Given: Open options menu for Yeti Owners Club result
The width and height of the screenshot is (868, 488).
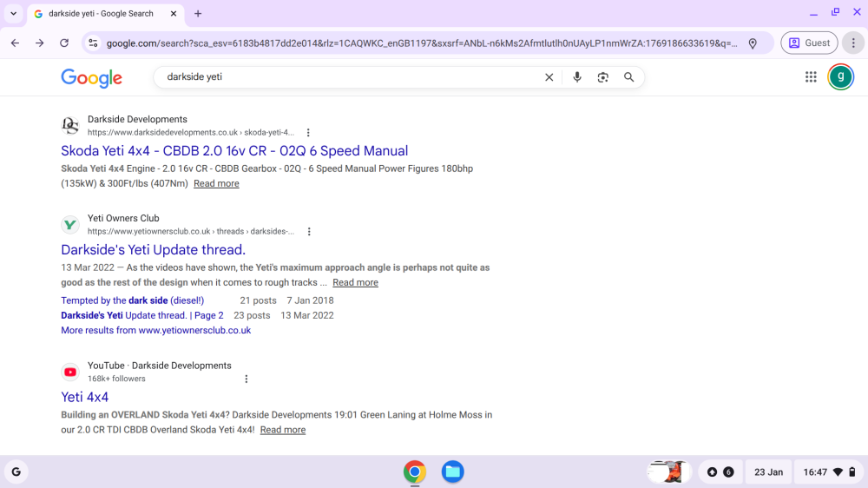Looking at the screenshot, I should [x=309, y=232].
